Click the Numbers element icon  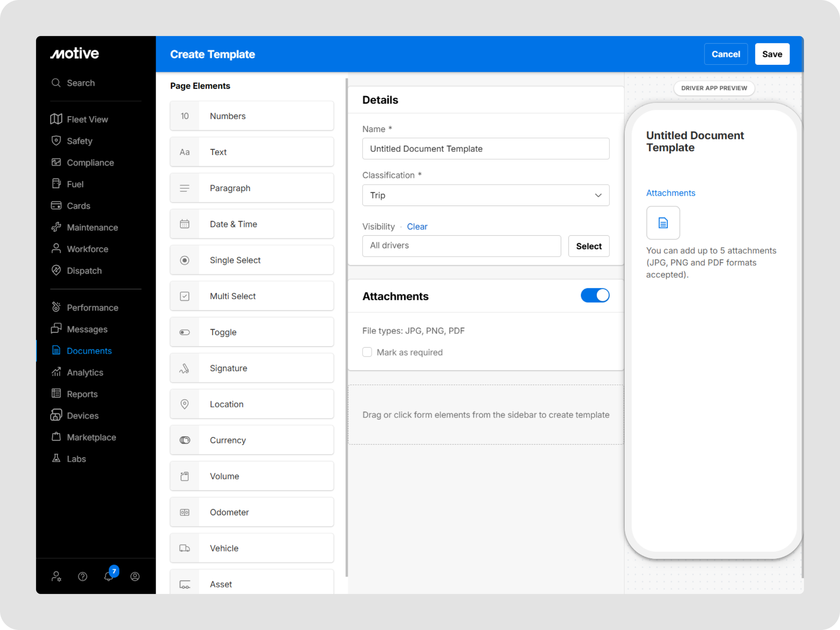tap(185, 116)
